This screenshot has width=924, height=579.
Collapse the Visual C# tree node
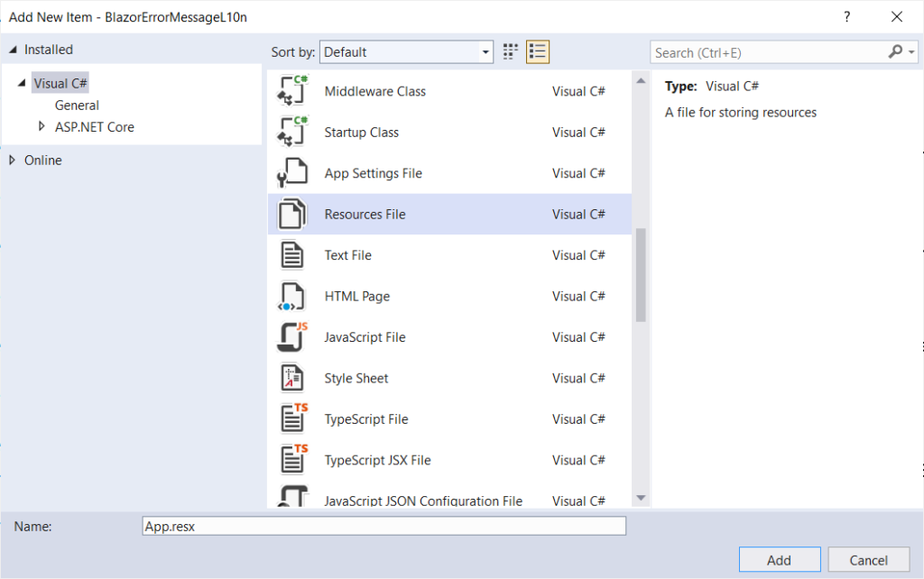(x=22, y=83)
